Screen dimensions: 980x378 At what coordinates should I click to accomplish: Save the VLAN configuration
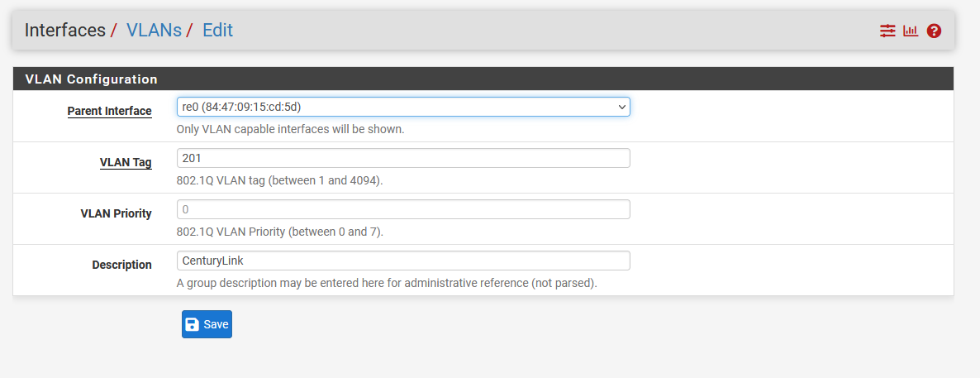(207, 324)
